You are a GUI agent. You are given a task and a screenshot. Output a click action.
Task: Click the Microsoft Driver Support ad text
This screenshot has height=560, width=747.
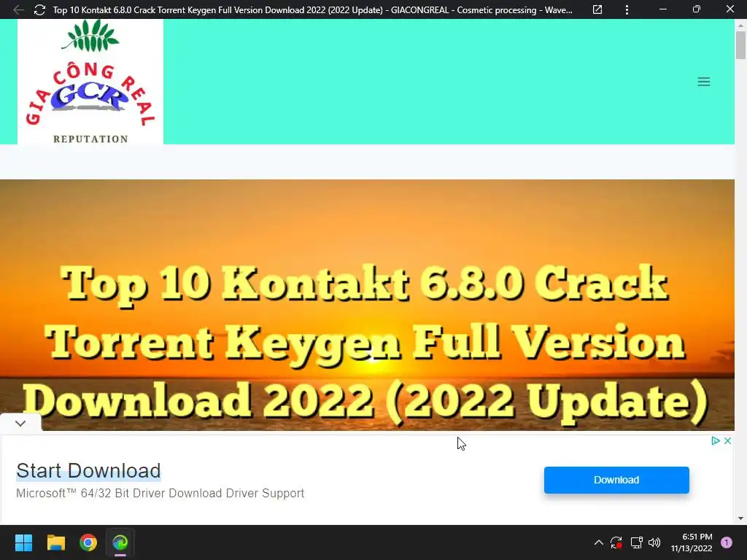tap(160, 494)
